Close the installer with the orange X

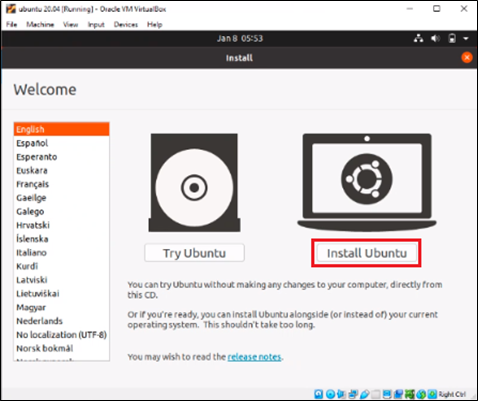[467, 58]
